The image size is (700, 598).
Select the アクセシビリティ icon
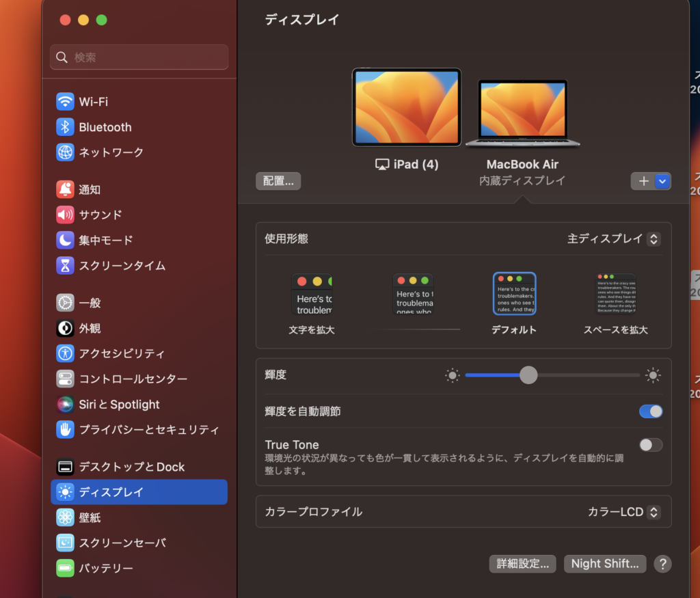click(x=65, y=353)
